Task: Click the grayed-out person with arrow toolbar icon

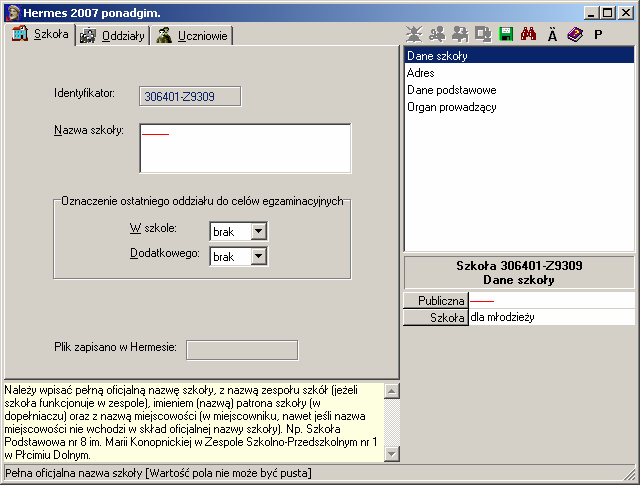Action: point(460,35)
